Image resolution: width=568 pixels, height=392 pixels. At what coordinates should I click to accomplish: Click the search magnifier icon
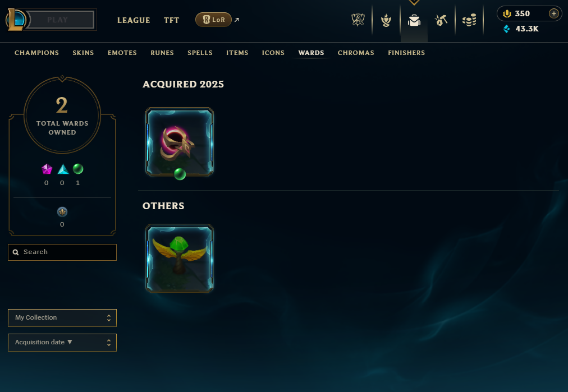coord(16,252)
